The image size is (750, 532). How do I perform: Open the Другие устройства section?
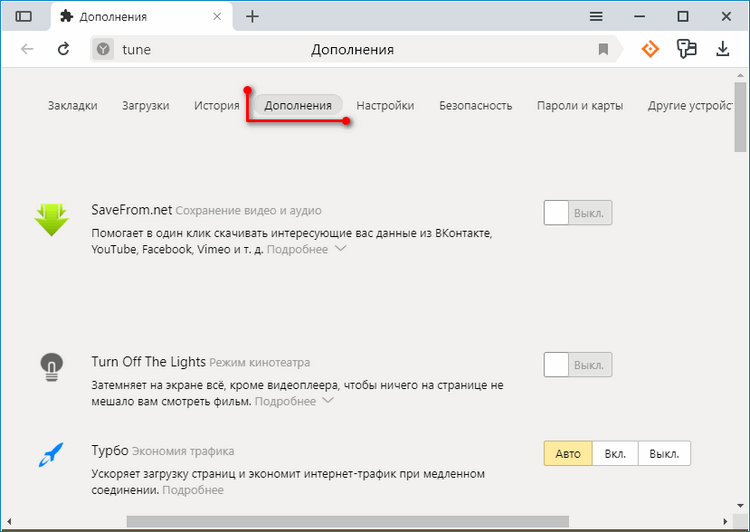pyautogui.click(x=689, y=106)
